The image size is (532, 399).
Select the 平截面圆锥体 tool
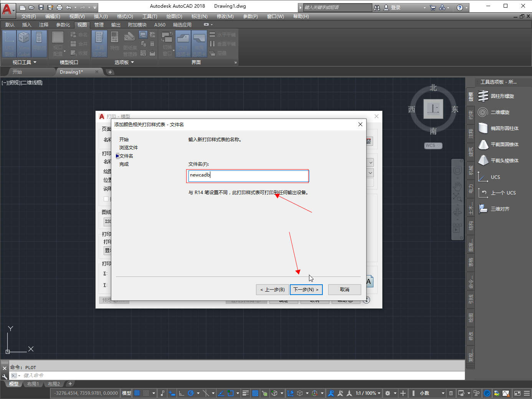[497, 144]
